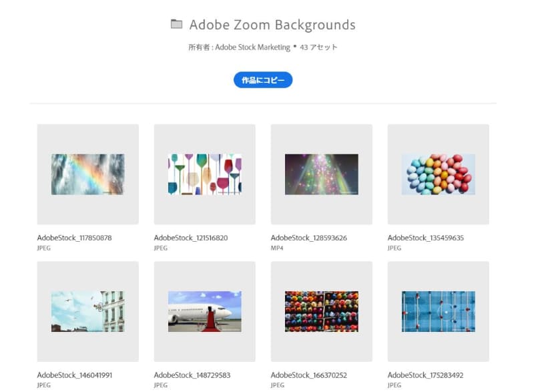Click the Adobe Zoom Backgrounds folder title

click(x=272, y=25)
